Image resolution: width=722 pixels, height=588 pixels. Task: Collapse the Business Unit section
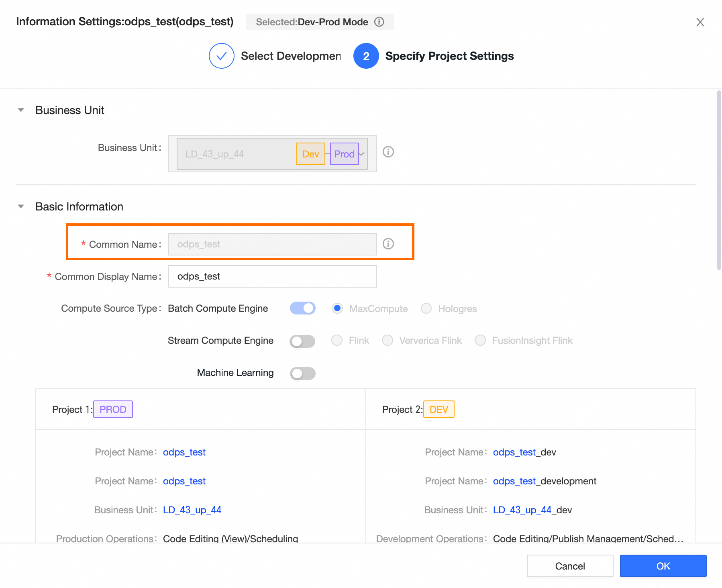(x=21, y=110)
